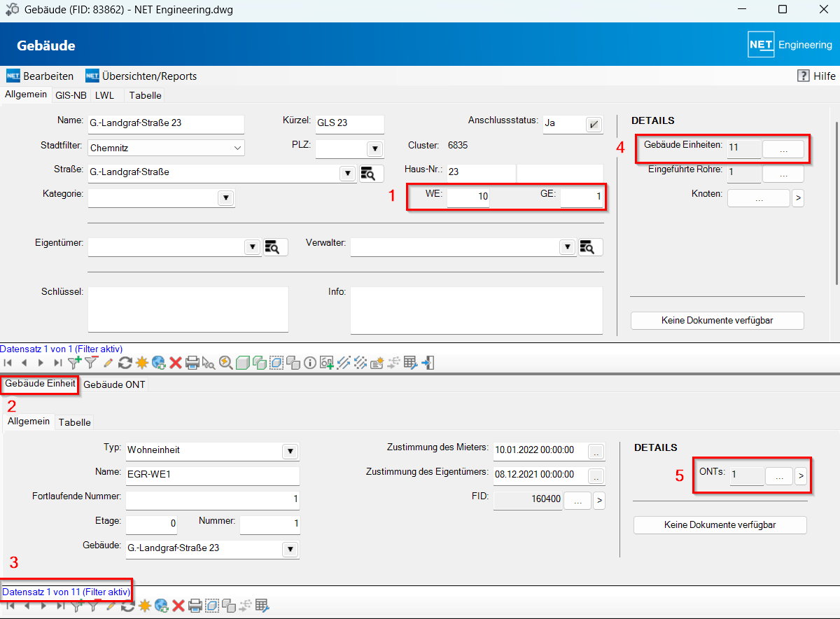Click the printer icon in the lower toolbar

click(195, 605)
